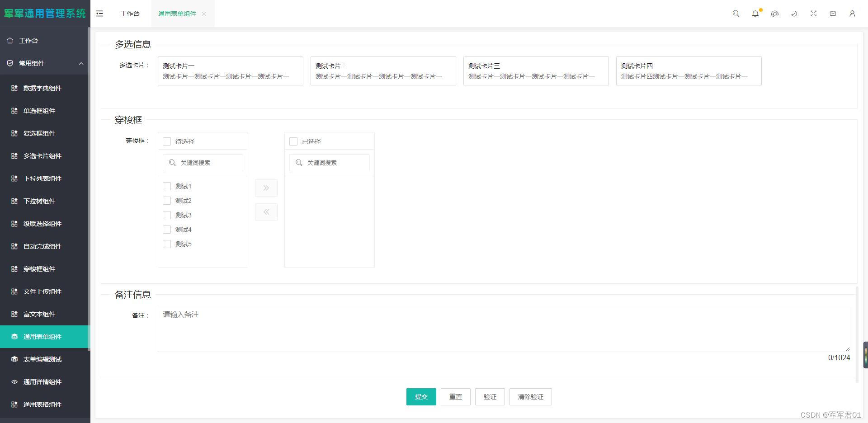868x423 pixels.
Task: Open the mail messages icon
Action: pyautogui.click(x=833, y=14)
